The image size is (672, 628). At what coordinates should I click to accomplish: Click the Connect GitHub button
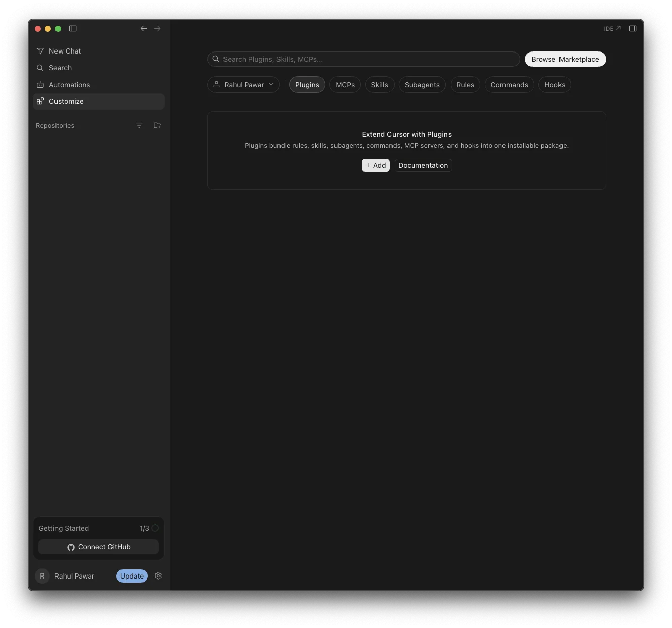pyautogui.click(x=99, y=547)
